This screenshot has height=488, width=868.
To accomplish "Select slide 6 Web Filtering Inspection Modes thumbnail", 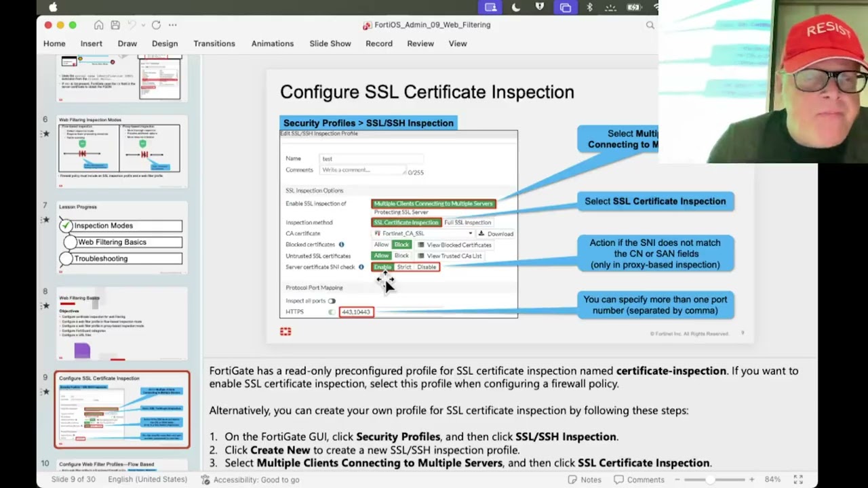I will (122, 150).
